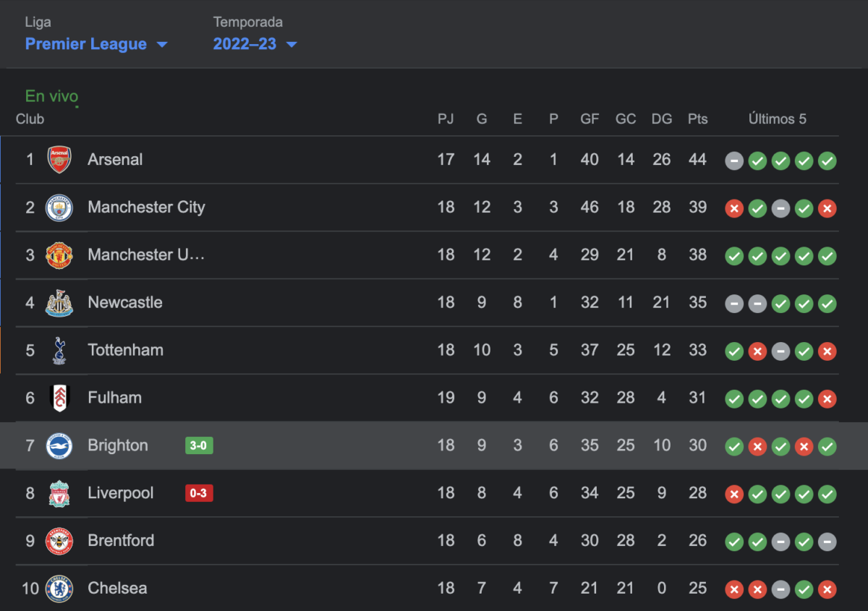Viewport: 868px width, 611px height.
Task: Click the Tottenham cockerel crest
Action: (x=59, y=351)
